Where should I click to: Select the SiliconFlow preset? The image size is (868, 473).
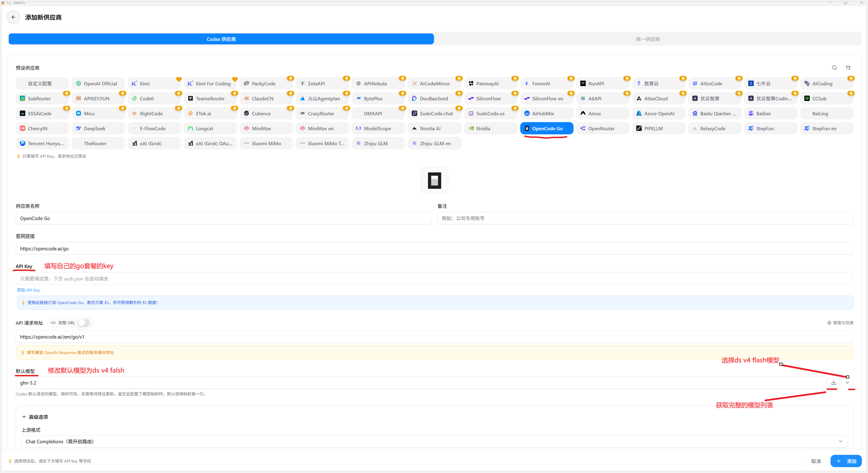[x=490, y=98]
